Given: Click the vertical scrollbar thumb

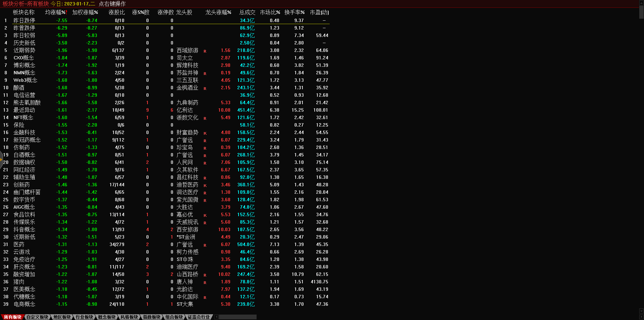Looking at the screenshot, I should click(641, 12).
